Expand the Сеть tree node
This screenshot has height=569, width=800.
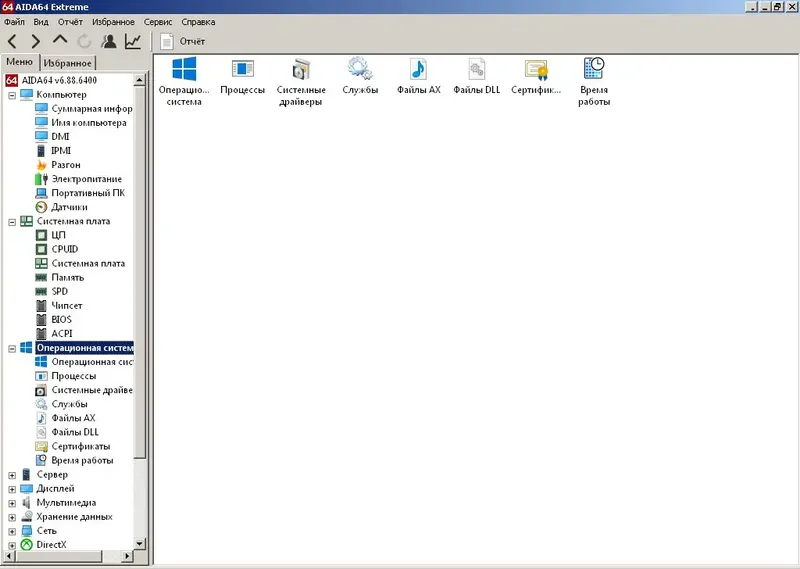point(12,531)
